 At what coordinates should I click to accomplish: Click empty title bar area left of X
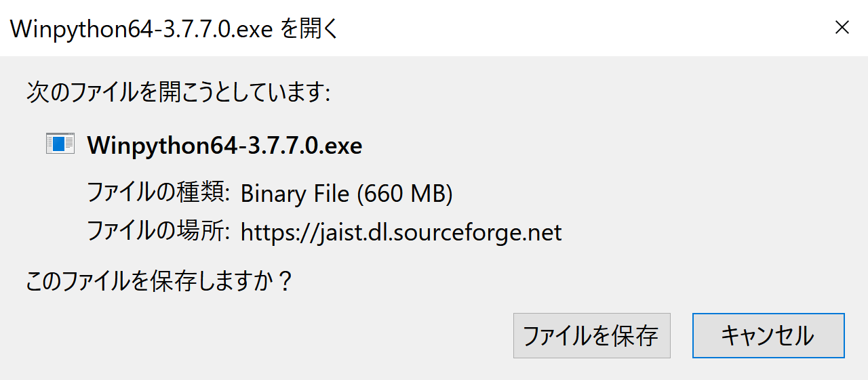point(576,28)
